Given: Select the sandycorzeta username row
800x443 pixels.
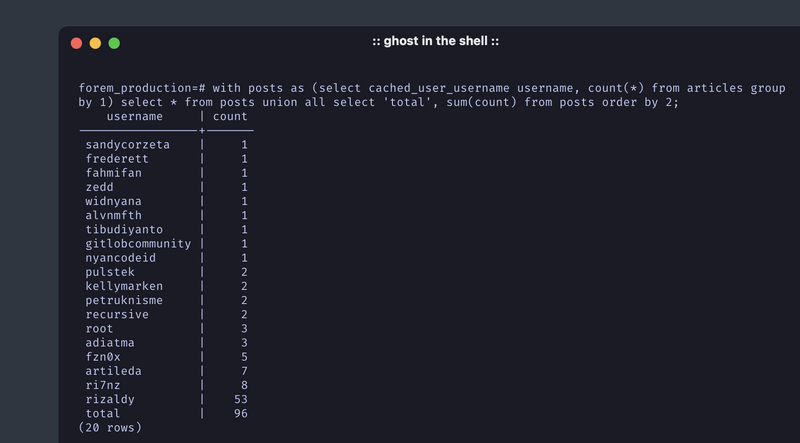Looking at the screenshot, I should point(128,145).
